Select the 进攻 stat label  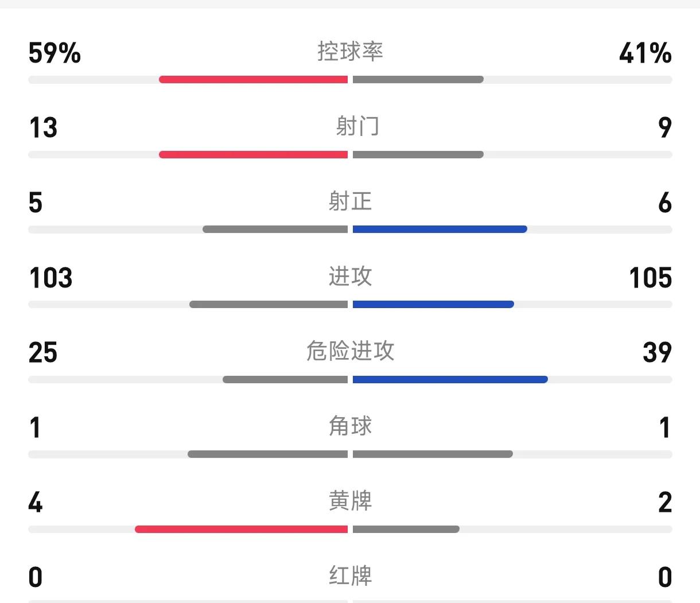click(350, 277)
